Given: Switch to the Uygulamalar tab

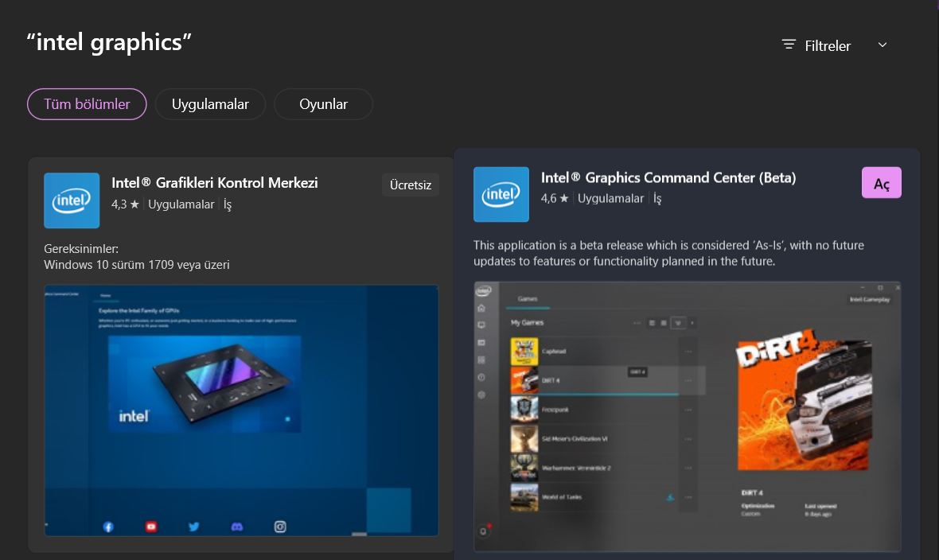Looking at the screenshot, I should pyautogui.click(x=210, y=104).
